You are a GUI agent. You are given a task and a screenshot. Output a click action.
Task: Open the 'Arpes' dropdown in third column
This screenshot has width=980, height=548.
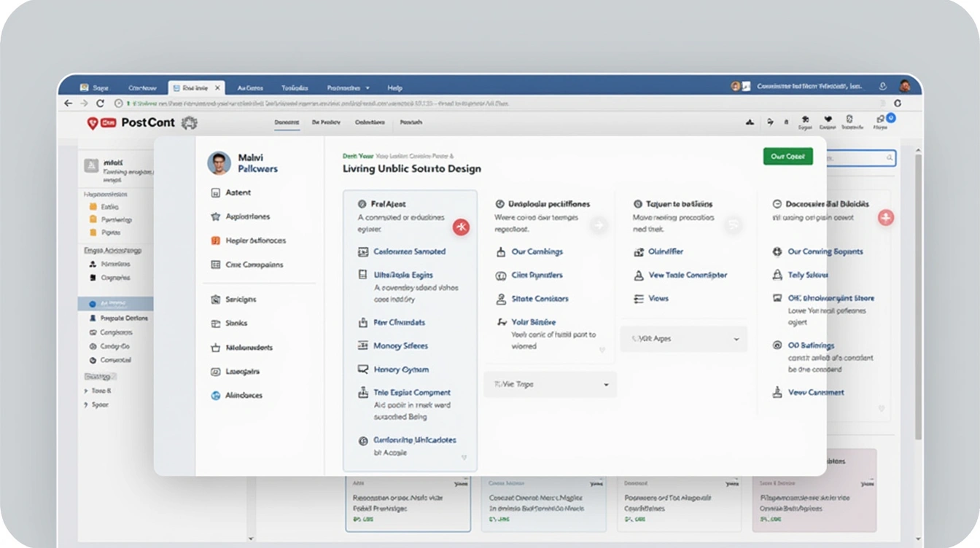(x=683, y=339)
